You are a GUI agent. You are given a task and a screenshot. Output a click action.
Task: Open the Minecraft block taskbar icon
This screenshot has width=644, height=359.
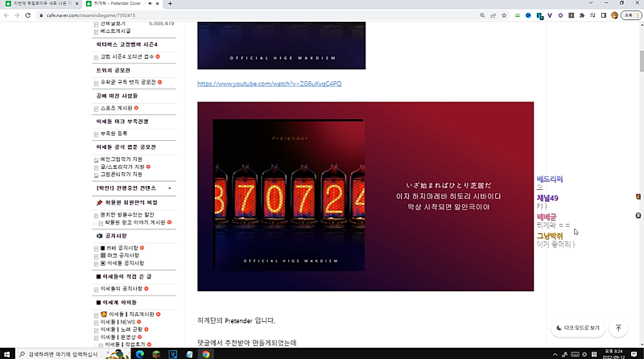(x=156, y=354)
